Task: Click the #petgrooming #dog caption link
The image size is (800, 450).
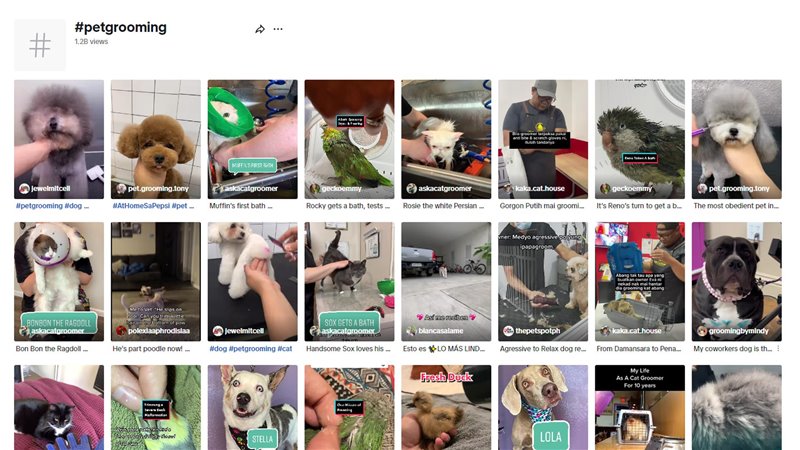Action: tap(52, 206)
